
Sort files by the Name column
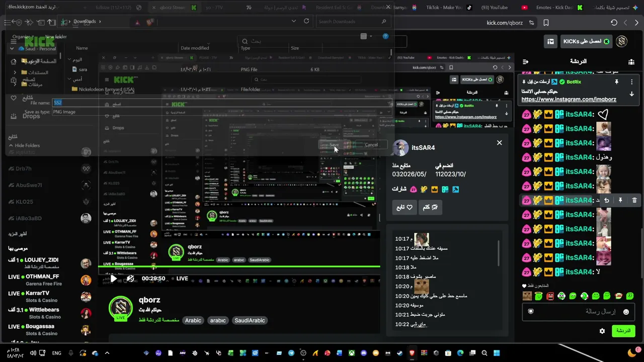82,48
